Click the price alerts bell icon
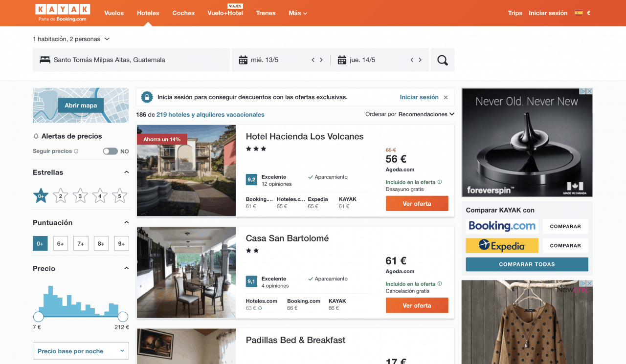Viewport: 626px width, 364px height. pyautogui.click(x=36, y=136)
